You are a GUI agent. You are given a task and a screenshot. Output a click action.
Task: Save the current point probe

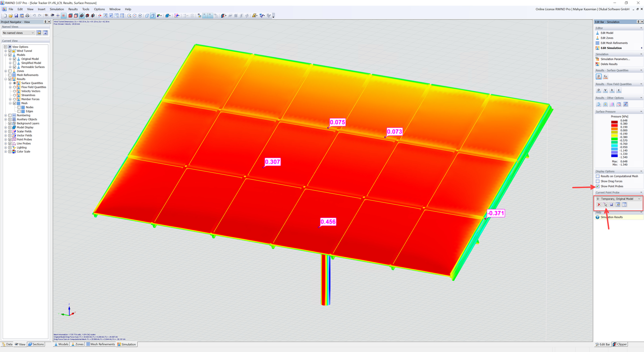coord(611,205)
